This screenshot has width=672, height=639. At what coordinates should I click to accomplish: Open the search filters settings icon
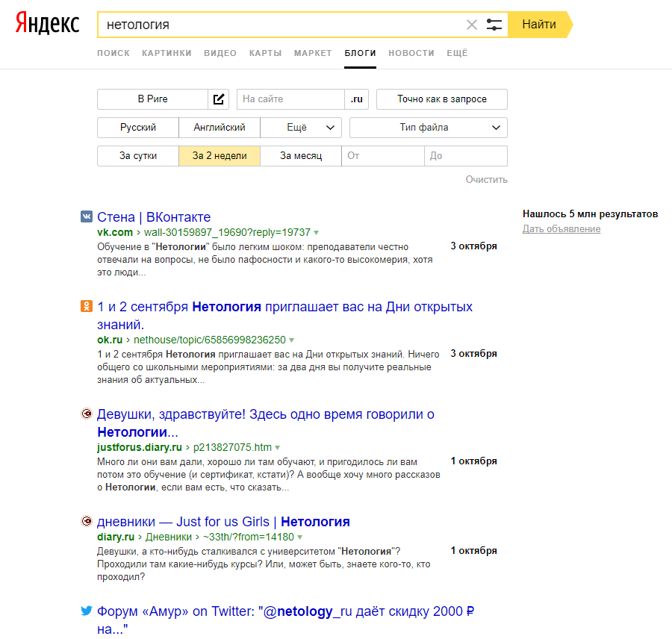coord(494,25)
